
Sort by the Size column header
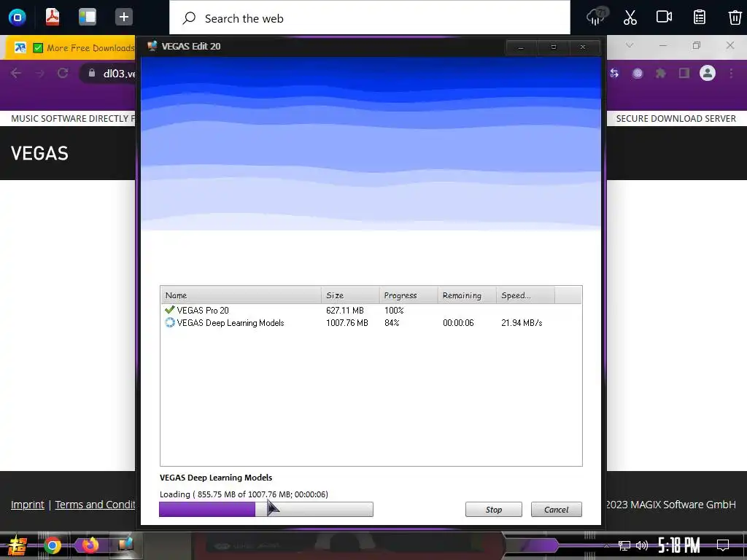pos(350,295)
